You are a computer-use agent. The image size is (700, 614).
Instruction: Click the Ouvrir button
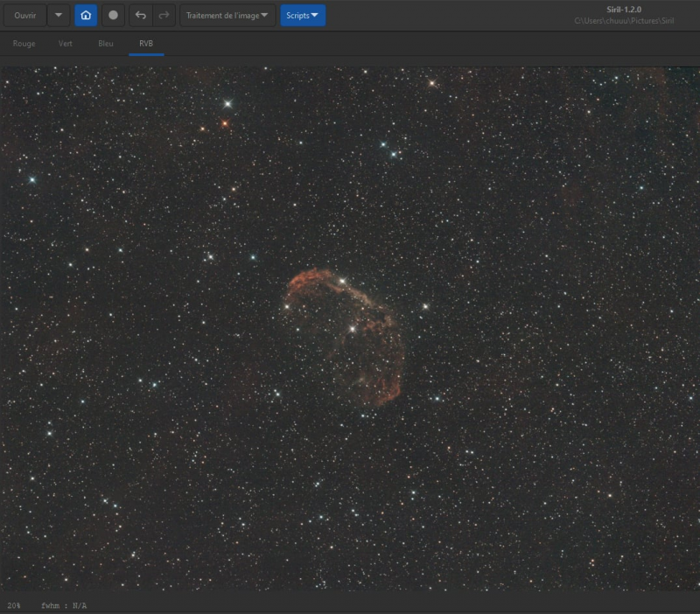25,16
